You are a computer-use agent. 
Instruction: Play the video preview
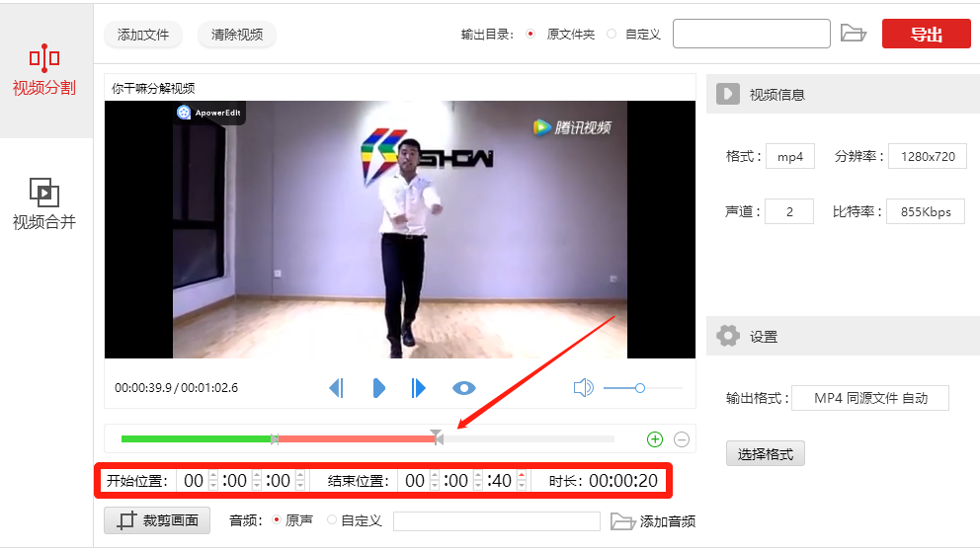[378, 388]
